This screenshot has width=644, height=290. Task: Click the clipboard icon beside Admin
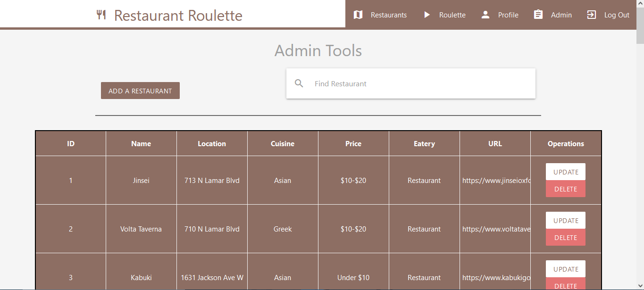click(538, 15)
